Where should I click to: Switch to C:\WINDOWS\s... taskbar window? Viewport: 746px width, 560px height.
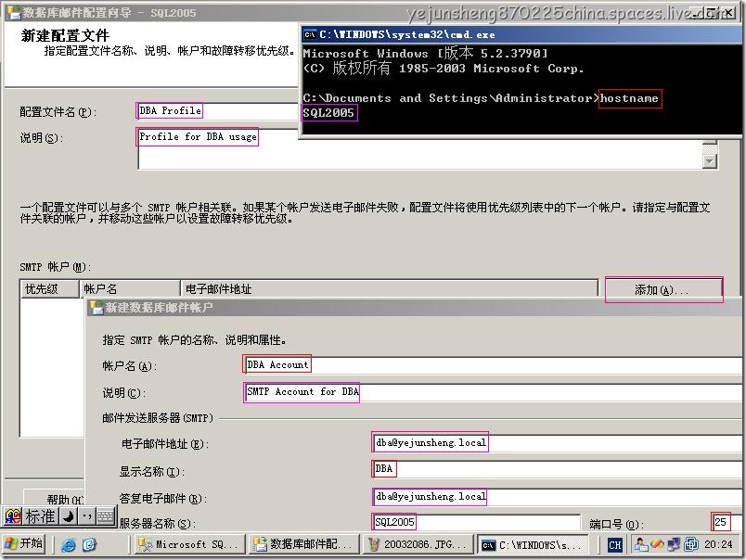click(533, 545)
